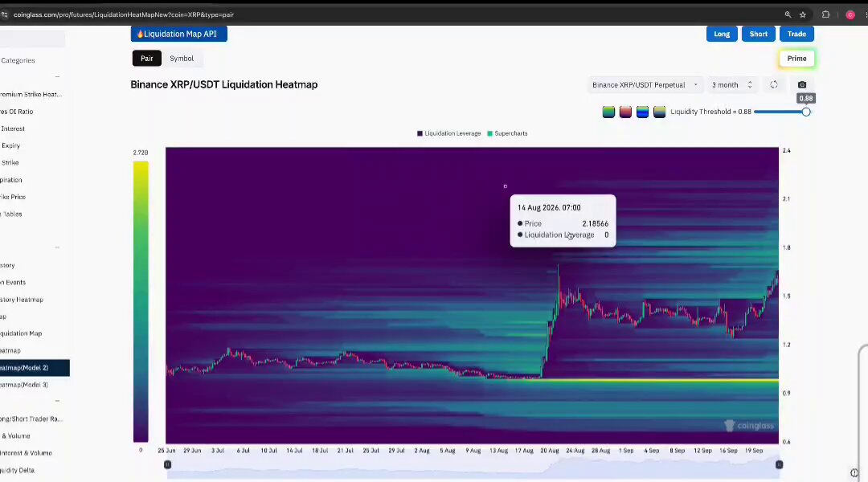The image size is (868, 482).
Task: Click the heatmap color scale bar
Action: tap(141, 301)
